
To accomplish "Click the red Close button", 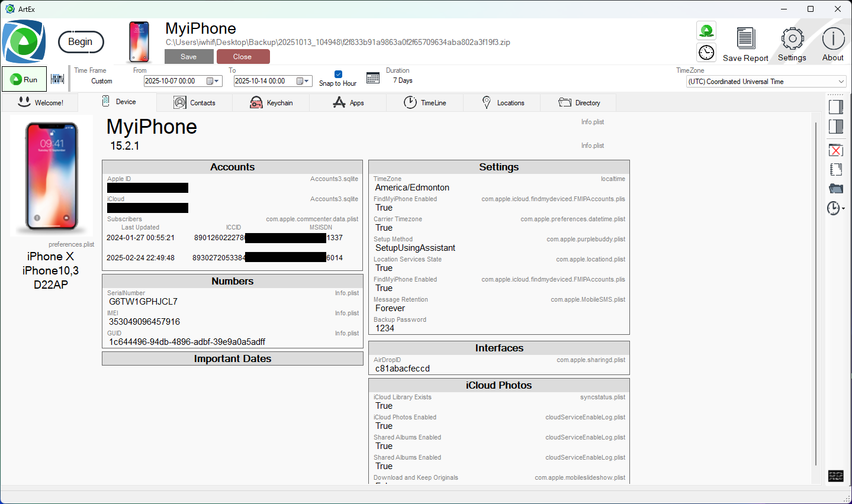I will tap(243, 57).
